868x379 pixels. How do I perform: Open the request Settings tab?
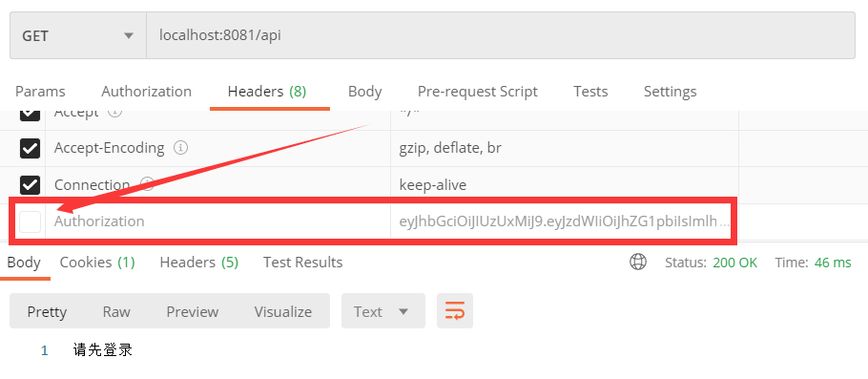pyautogui.click(x=670, y=92)
